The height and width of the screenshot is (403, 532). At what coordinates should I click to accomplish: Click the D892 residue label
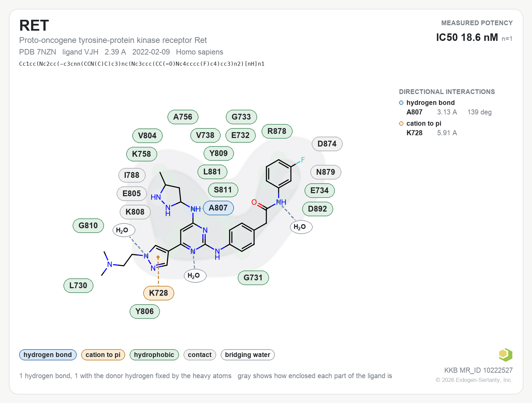[x=317, y=209]
